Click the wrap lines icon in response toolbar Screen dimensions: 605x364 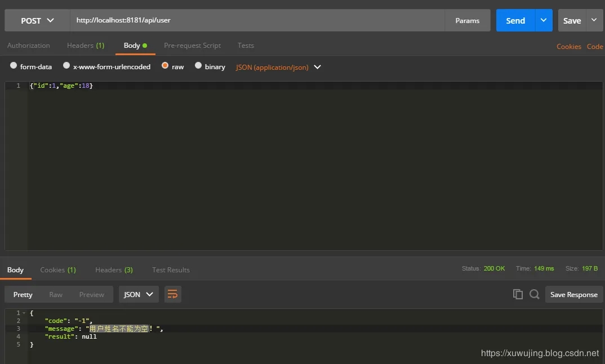pos(173,294)
